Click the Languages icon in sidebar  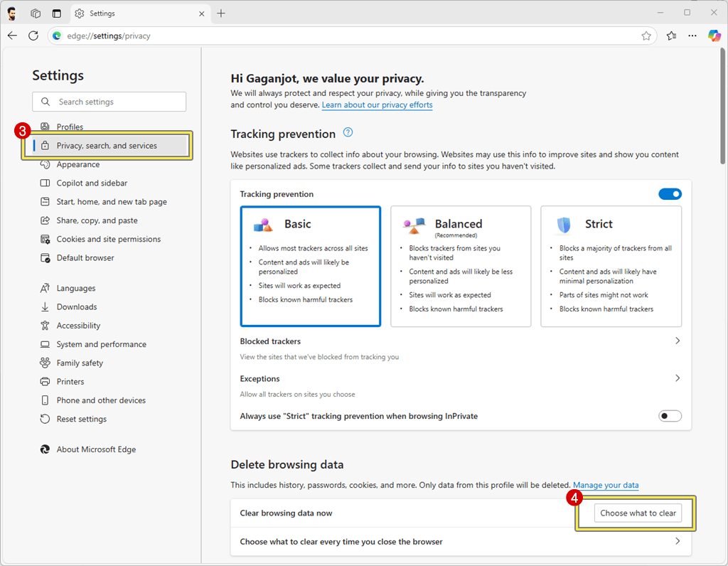(x=45, y=289)
